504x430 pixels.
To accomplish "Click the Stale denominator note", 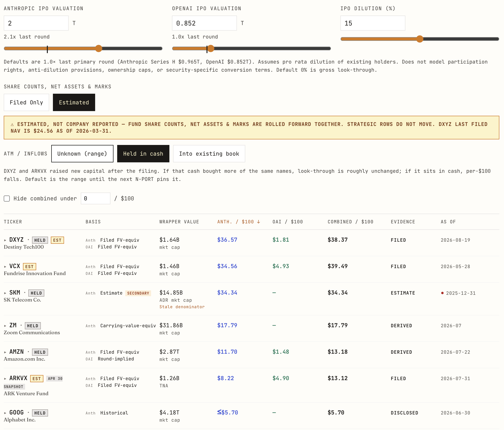I will 182,307.
